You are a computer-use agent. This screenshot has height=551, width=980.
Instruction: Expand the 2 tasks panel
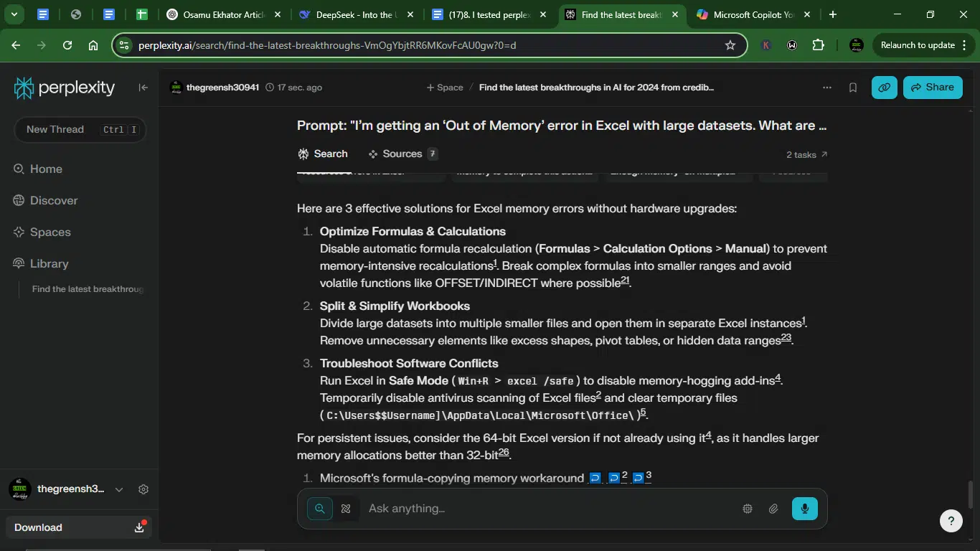pyautogui.click(x=806, y=155)
